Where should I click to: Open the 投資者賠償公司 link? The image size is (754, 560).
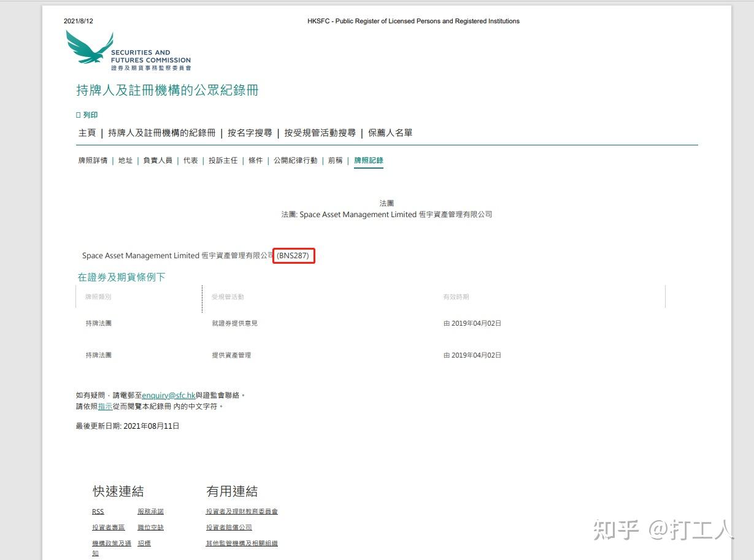click(229, 527)
